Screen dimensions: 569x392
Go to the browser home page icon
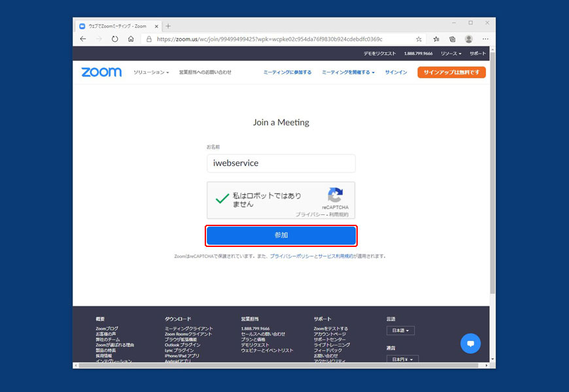pyautogui.click(x=131, y=39)
